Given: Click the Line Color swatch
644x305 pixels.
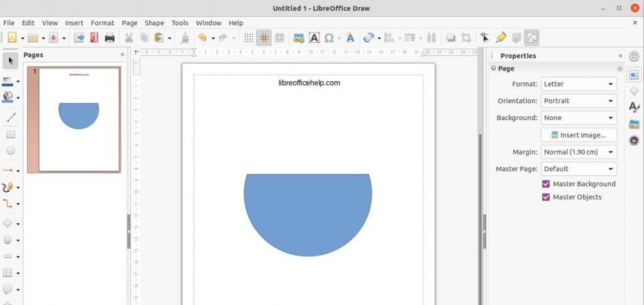Looking at the screenshot, I should point(8,81).
